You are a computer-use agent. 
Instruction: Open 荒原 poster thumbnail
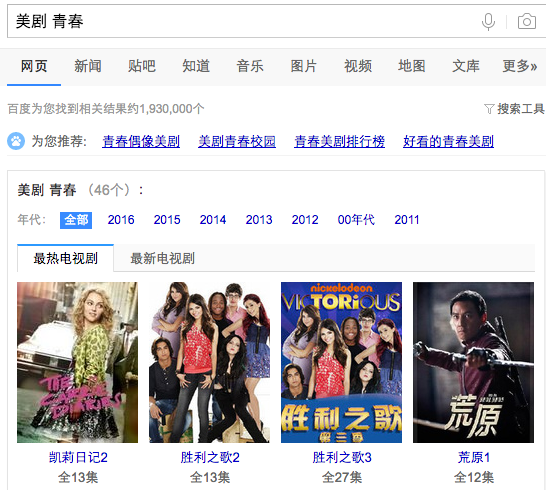(x=473, y=362)
